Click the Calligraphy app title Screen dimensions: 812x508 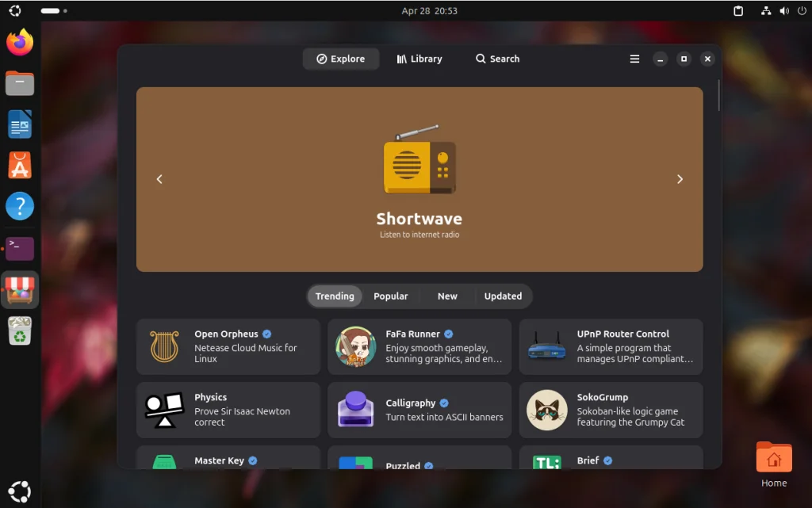(411, 403)
